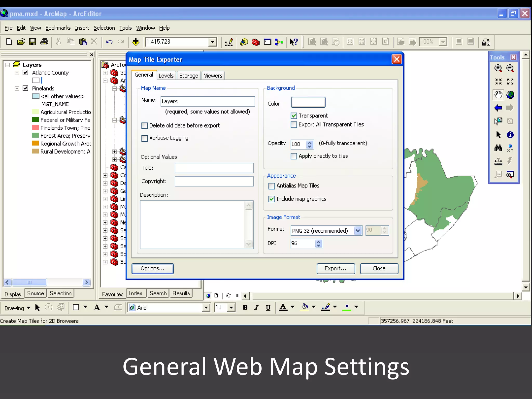This screenshot has height=399, width=532.
Task: Check Export All Transparent Tiles
Action: pyautogui.click(x=294, y=125)
